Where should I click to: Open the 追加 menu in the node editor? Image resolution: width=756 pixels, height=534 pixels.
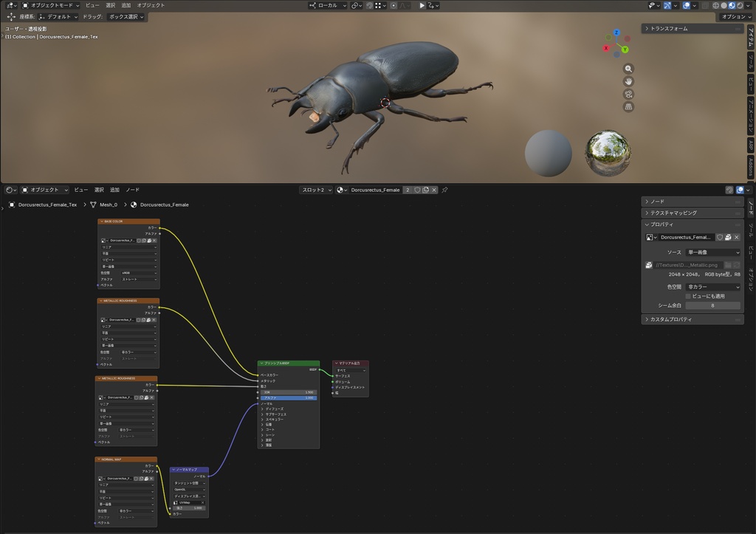[114, 190]
